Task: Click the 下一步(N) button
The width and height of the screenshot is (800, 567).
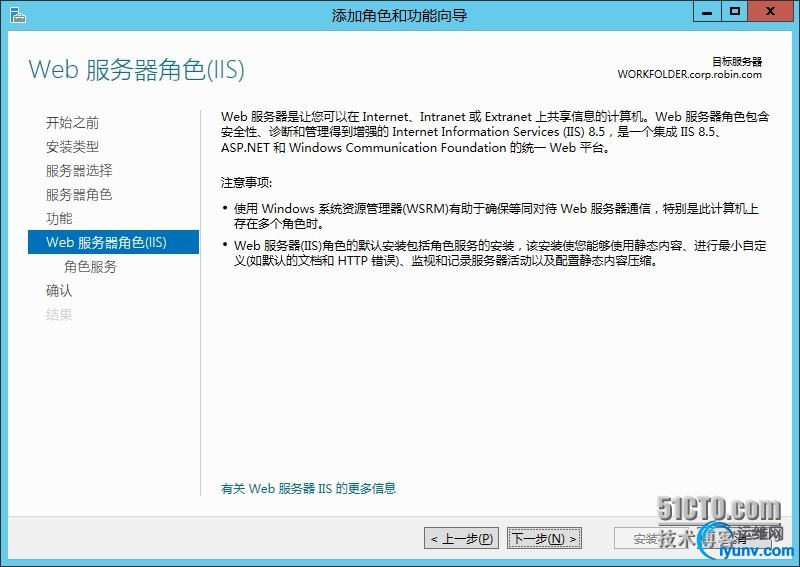Action: point(544,538)
